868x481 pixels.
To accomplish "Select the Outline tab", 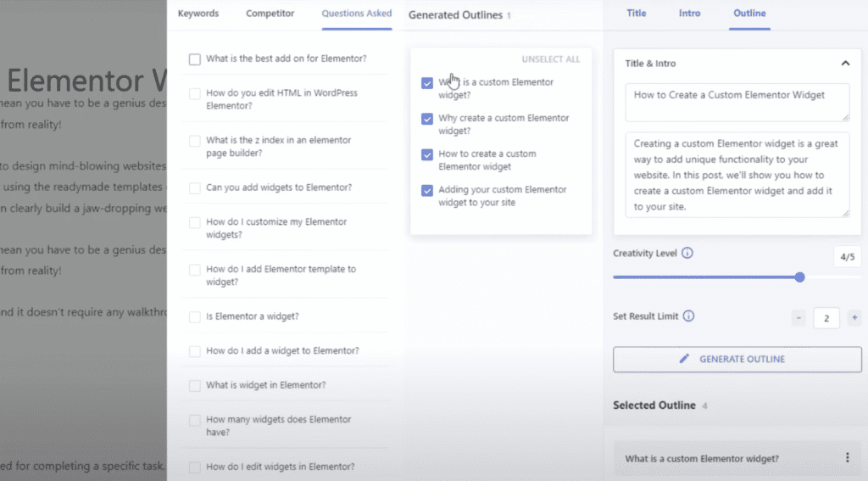I will [x=749, y=14].
